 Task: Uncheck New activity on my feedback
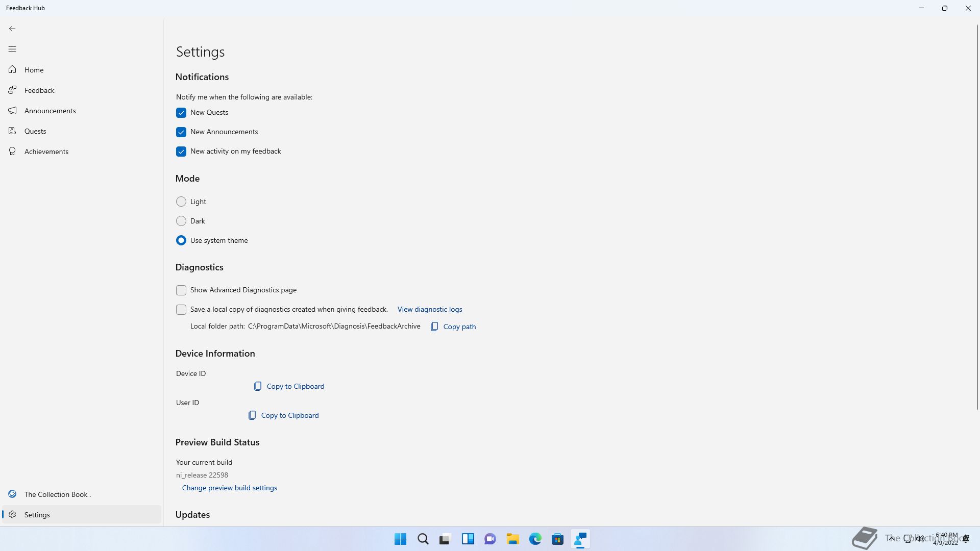181,152
